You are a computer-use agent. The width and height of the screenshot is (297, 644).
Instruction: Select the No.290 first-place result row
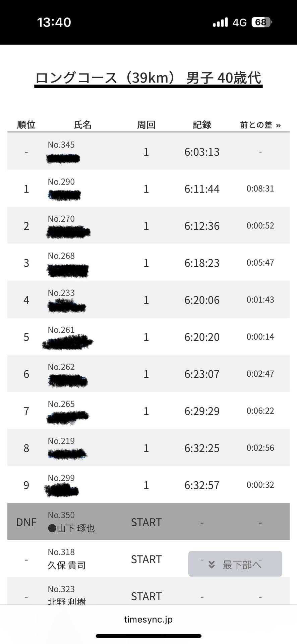point(148,189)
